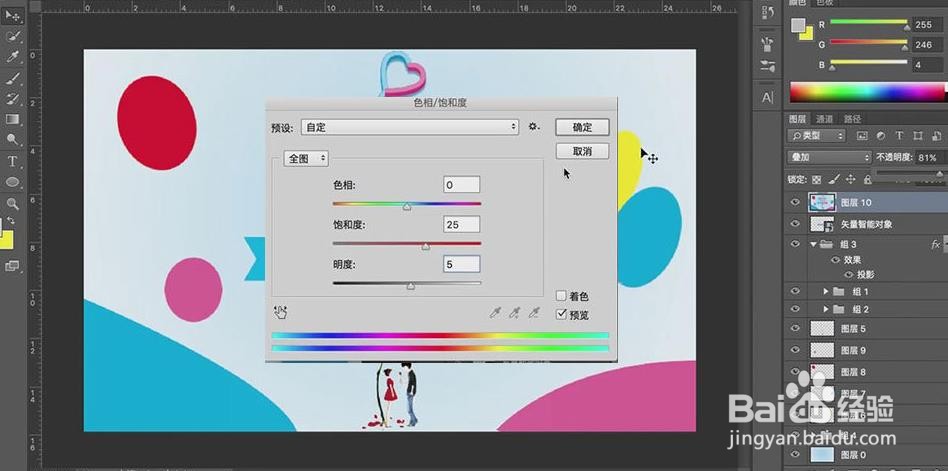
Task: Click the preset options gear icon
Action: pyautogui.click(x=533, y=127)
